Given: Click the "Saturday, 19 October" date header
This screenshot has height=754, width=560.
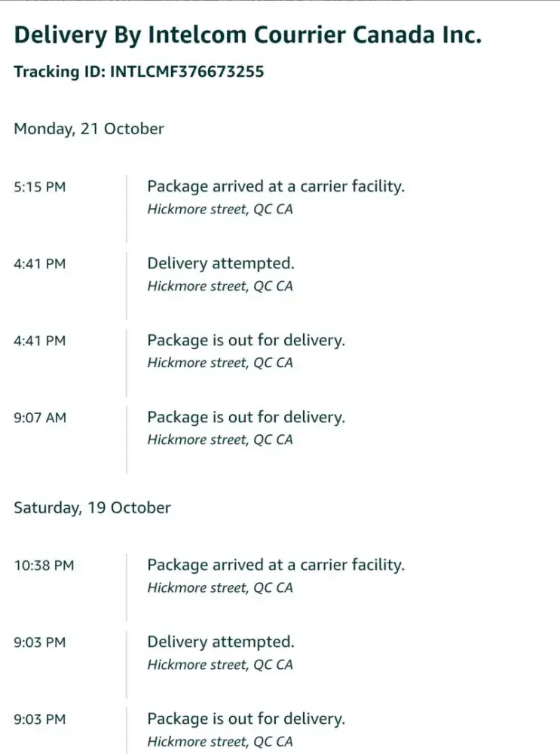Looking at the screenshot, I should (x=92, y=507).
